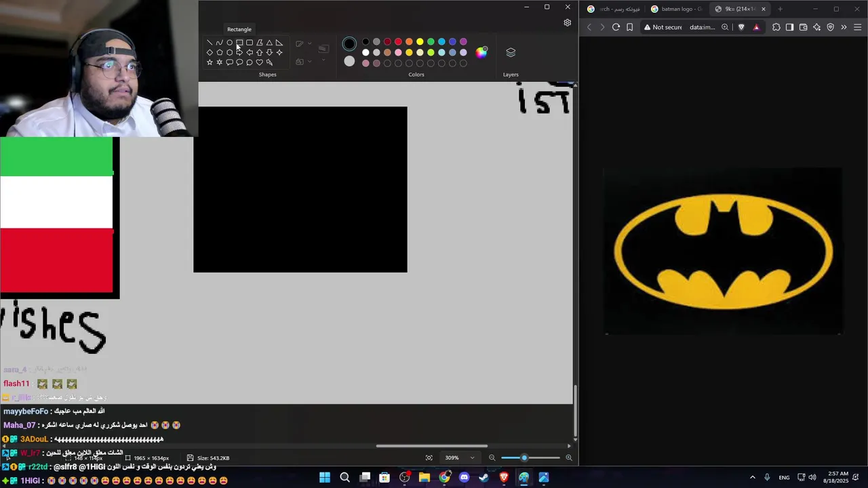Select the Oval callout shape
Image resolution: width=868 pixels, height=488 pixels.
(x=239, y=62)
